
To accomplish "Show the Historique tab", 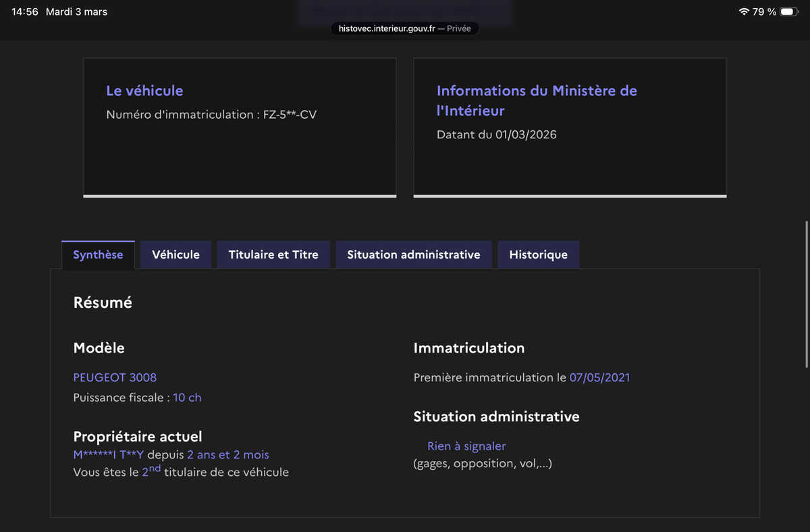I will (x=538, y=255).
